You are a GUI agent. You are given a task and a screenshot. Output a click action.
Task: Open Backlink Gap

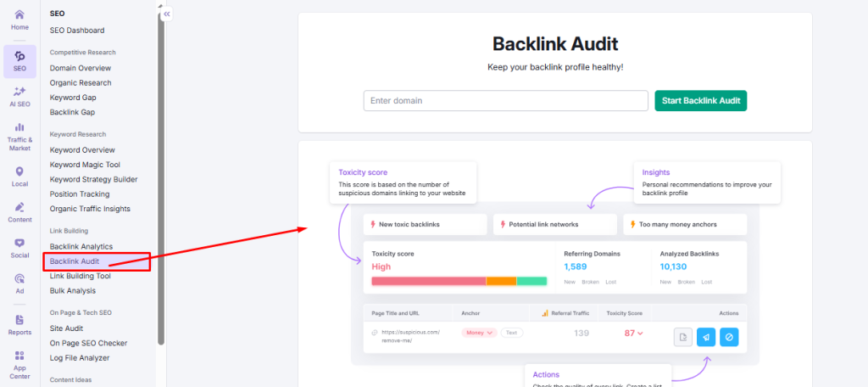73,112
